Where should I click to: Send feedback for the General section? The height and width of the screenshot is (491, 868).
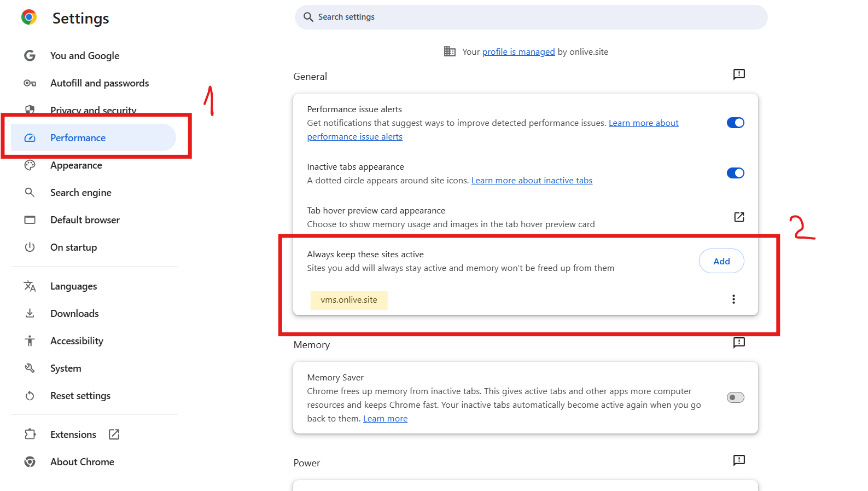pyautogui.click(x=739, y=74)
